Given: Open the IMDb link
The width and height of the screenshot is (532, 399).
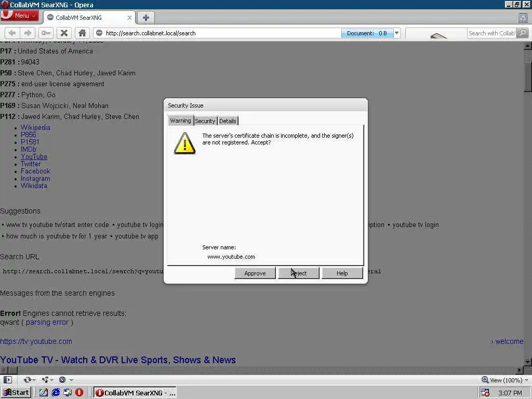Looking at the screenshot, I should coord(29,149).
